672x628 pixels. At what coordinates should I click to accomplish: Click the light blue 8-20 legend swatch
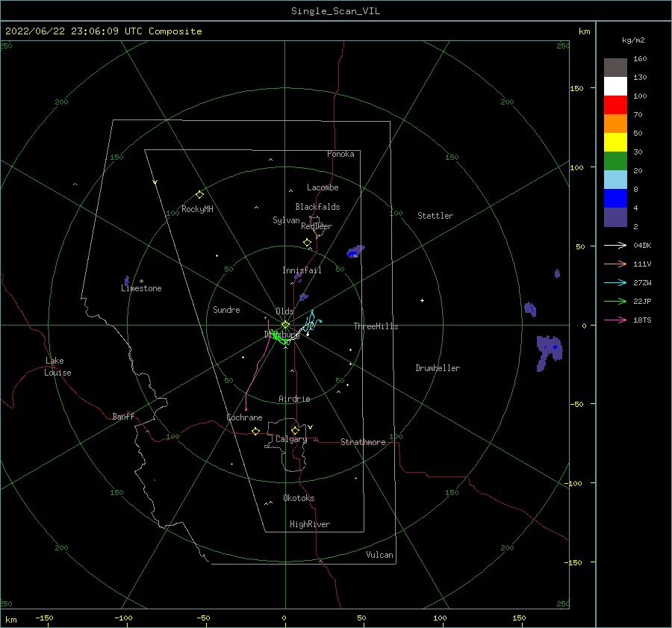[615, 180]
